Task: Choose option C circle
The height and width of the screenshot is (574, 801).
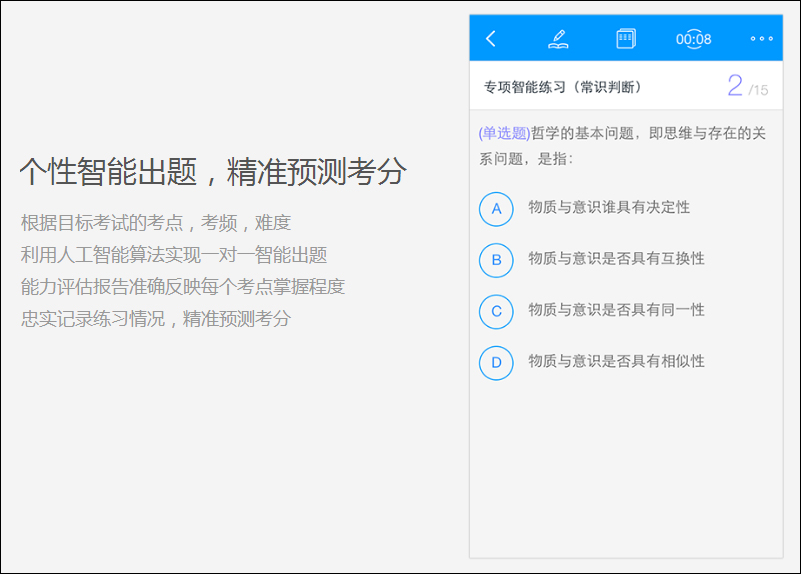Action: 496,311
